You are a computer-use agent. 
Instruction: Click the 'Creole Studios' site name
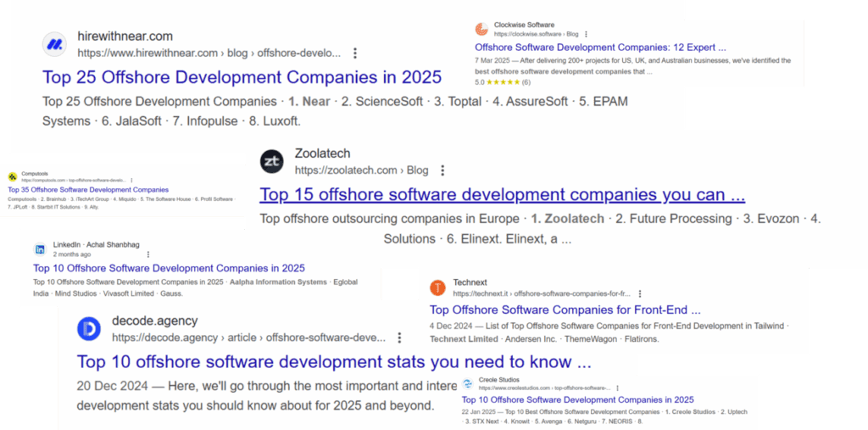(x=498, y=380)
